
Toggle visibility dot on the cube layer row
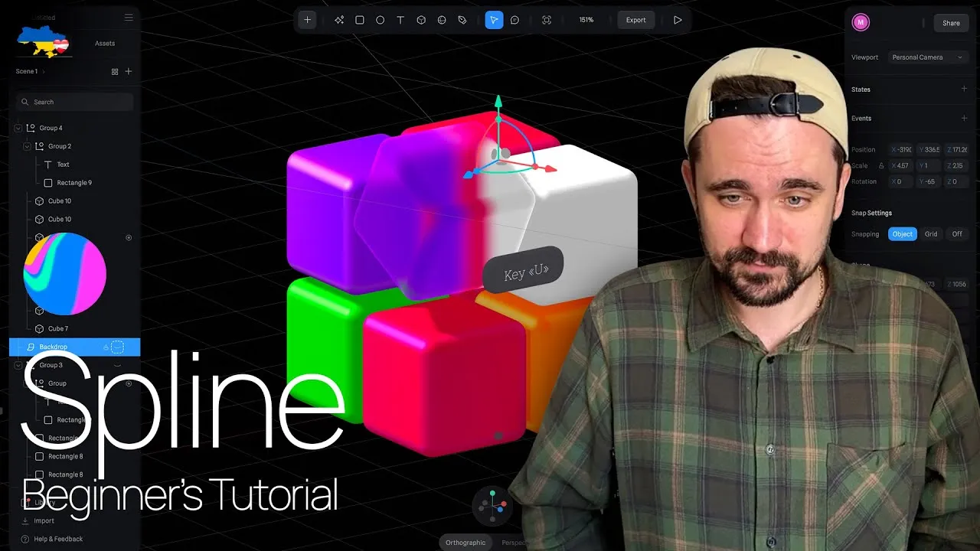pyautogui.click(x=129, y=238)
